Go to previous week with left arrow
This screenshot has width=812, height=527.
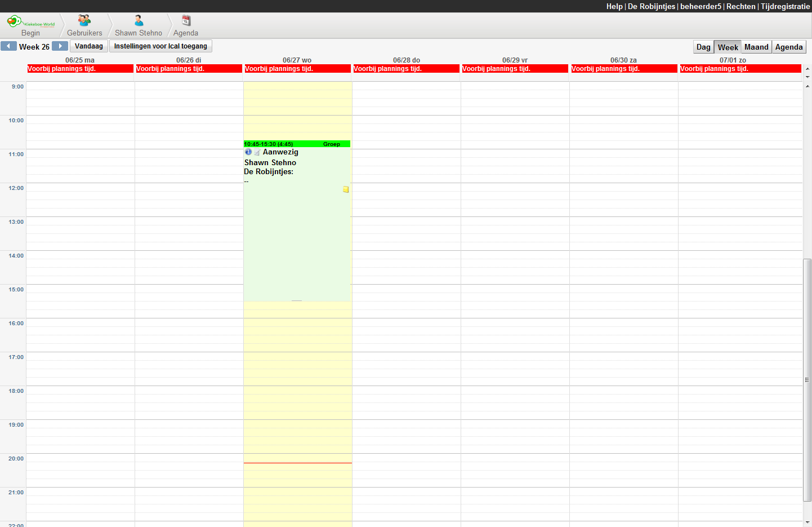(8, 46)
